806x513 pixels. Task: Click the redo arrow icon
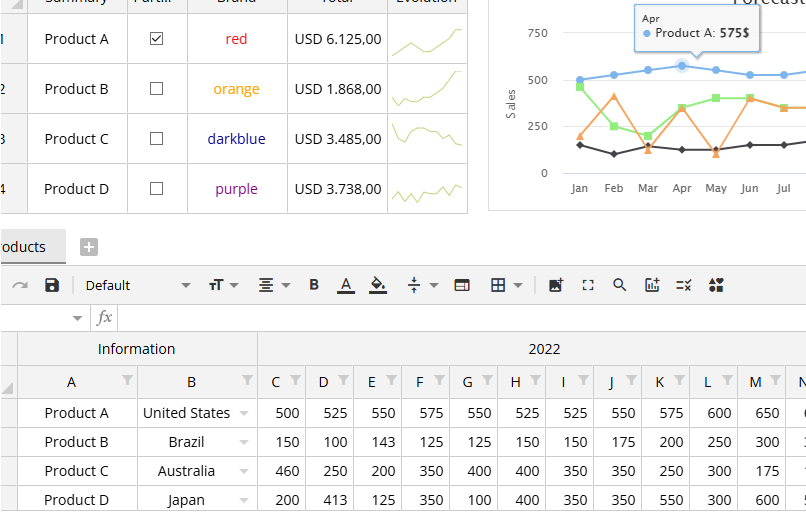click(x=20, y=285)
